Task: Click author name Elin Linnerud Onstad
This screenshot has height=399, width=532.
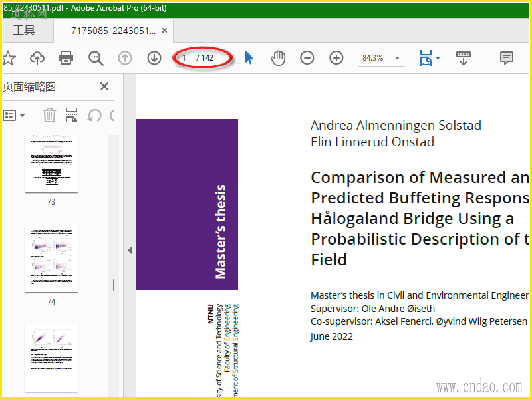Action: pos(372,142)
